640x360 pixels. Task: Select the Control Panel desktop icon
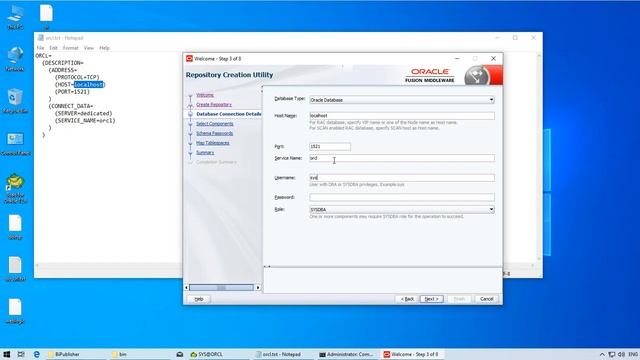pos(16,144)
